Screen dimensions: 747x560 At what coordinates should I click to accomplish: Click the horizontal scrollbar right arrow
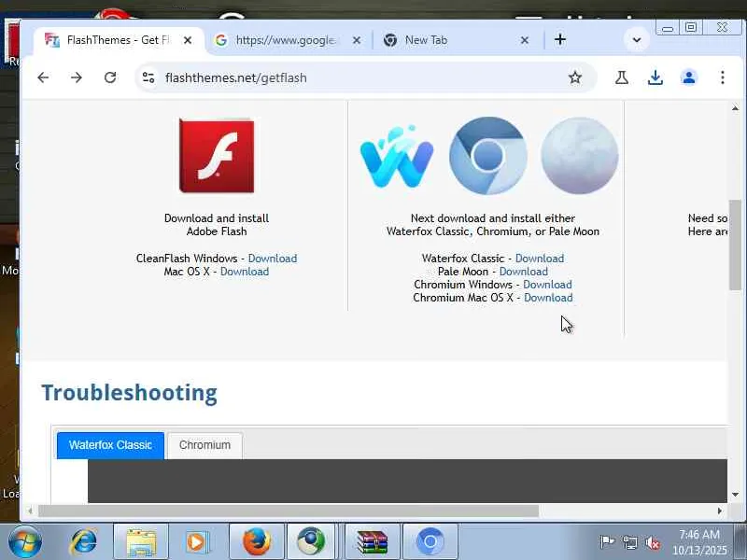click(719, 511)
